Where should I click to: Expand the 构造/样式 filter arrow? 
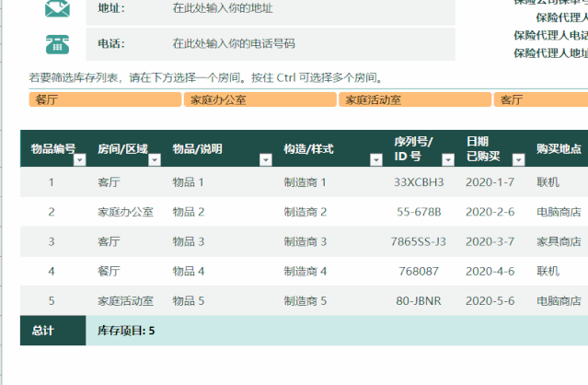click(x=375, y=160)
